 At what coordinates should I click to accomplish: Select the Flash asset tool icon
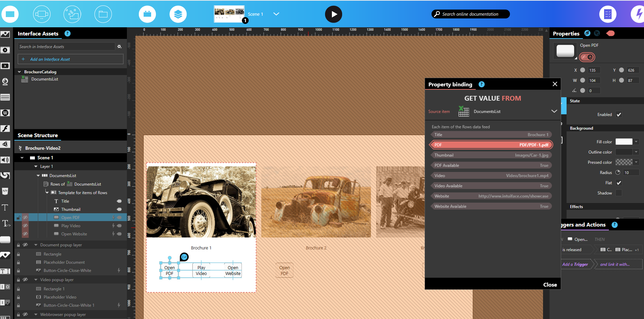pyautogui.click(x=5, y=129)
